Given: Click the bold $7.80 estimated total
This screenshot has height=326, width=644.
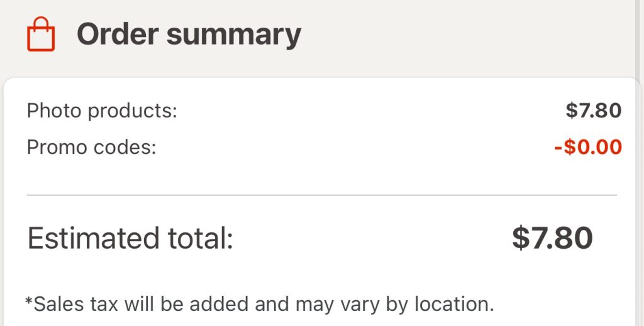Looking at the screenshot, I should pyautogui.click(x=552, y=239).
